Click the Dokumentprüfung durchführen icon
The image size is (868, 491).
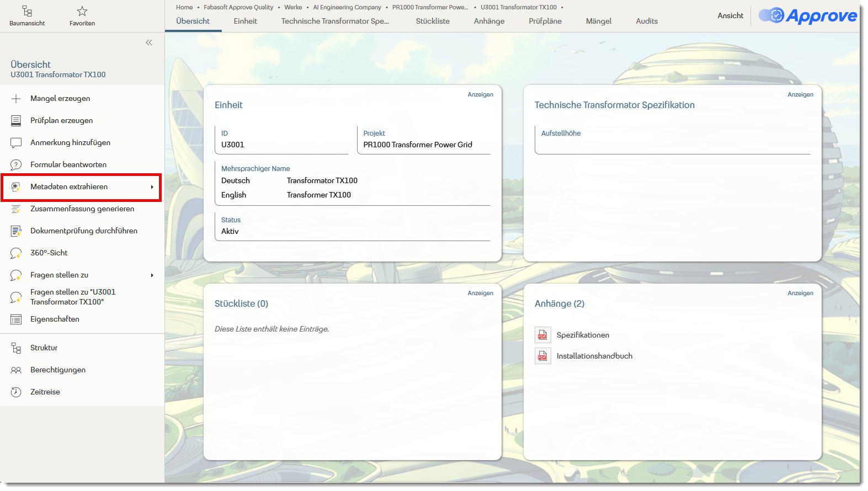tap(16, 231)
